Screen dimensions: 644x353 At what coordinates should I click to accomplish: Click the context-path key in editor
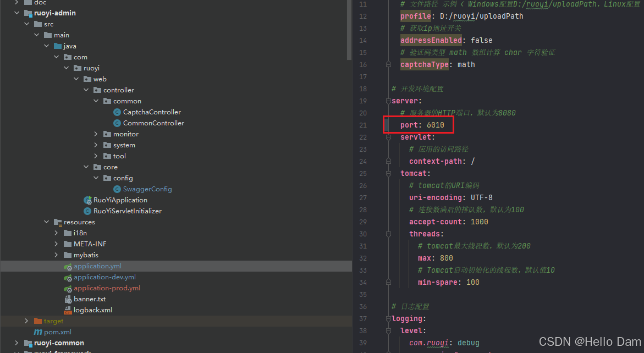pyautogui.click(x=436, y=161)
